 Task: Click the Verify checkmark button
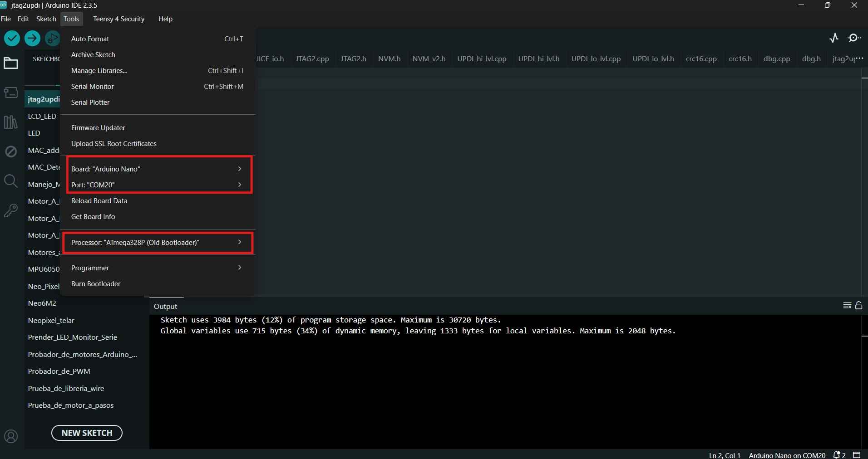click(x=12, y=39)
